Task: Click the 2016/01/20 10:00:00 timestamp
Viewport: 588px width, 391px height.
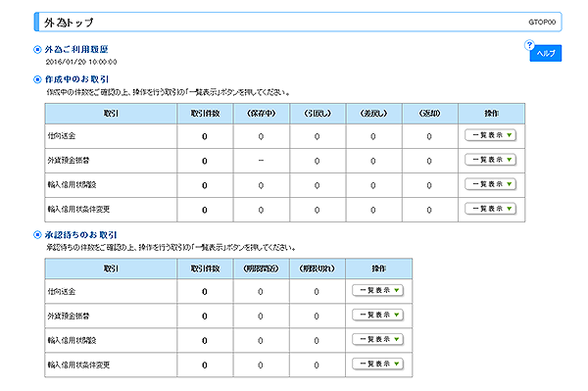Action: tap(81, 62)
